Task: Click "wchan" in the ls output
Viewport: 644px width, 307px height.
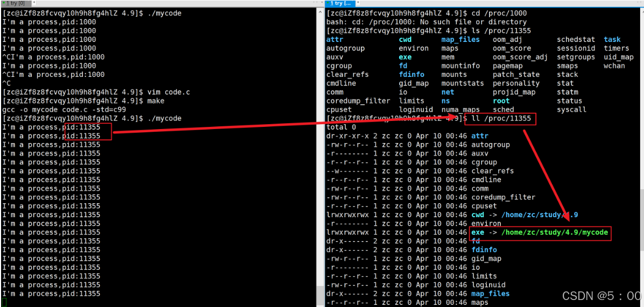Action: click(x=614, y=66)
